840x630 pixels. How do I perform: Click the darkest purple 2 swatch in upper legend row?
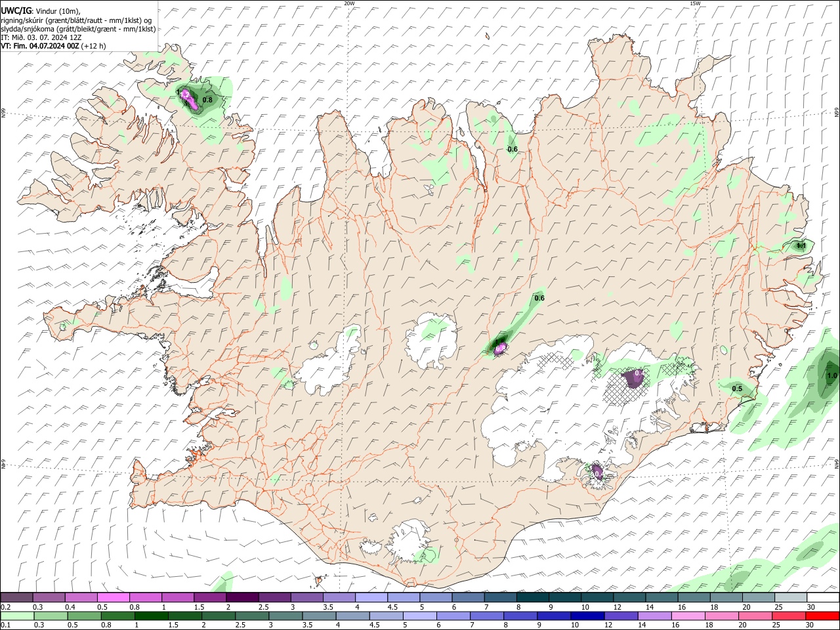tap(242, 597)
